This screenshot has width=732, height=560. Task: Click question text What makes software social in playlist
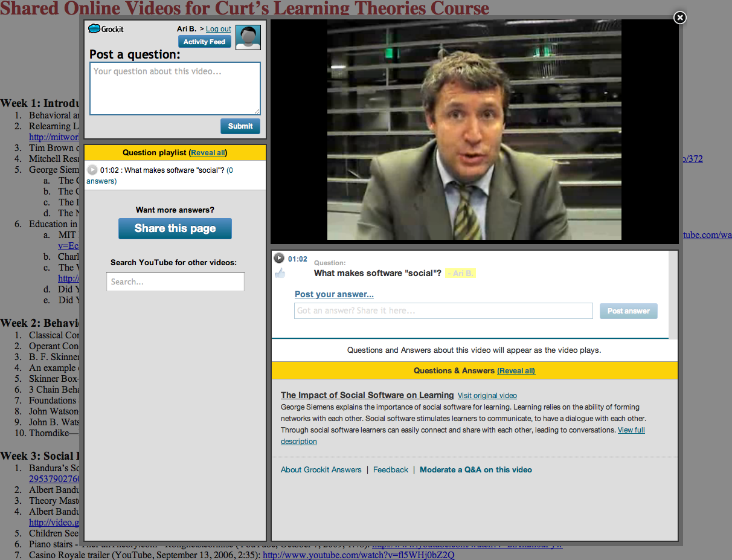pos(175,170)
